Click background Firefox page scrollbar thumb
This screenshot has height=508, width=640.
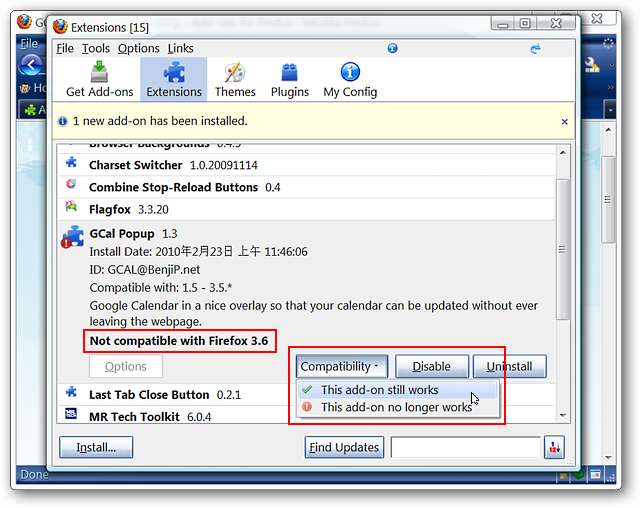pos(608,200)
